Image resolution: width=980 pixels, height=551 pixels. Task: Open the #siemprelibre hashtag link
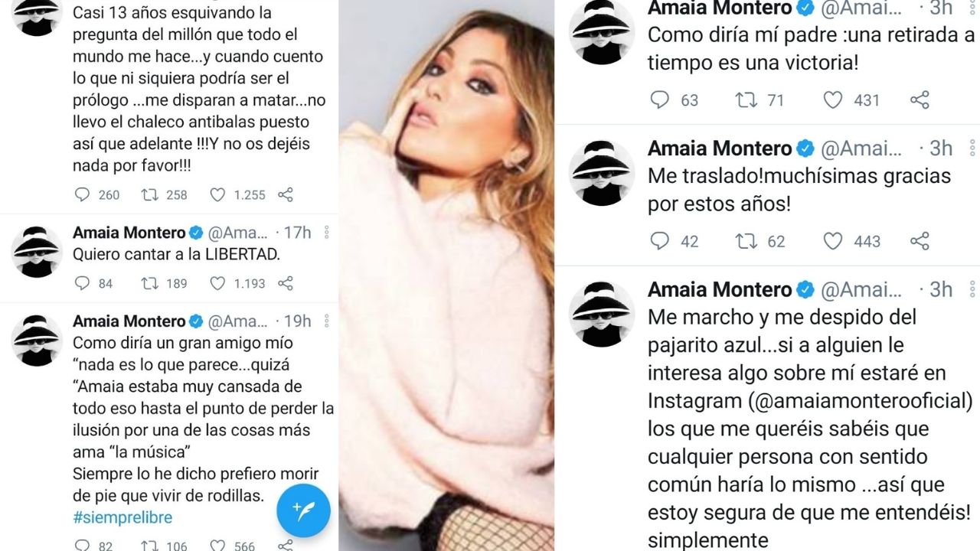pos(122,517)
